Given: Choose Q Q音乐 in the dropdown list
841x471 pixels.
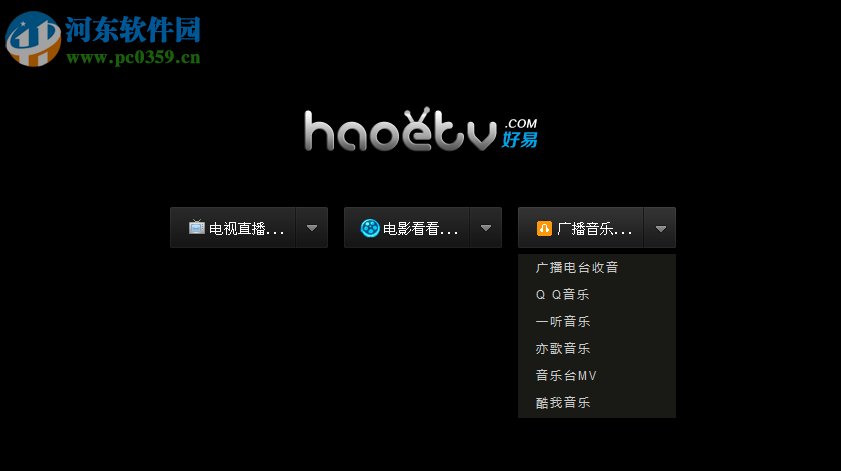Looking at the screenshot, I should (597, 294).
